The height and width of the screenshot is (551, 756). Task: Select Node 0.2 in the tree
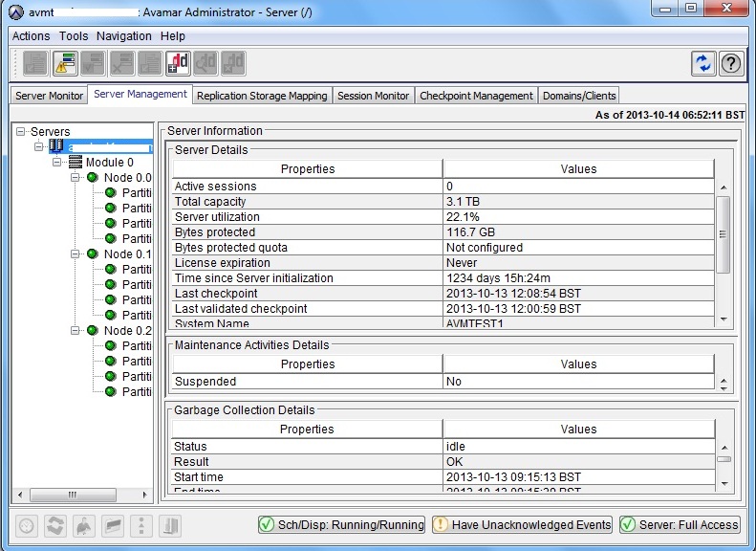pos(127,331)
